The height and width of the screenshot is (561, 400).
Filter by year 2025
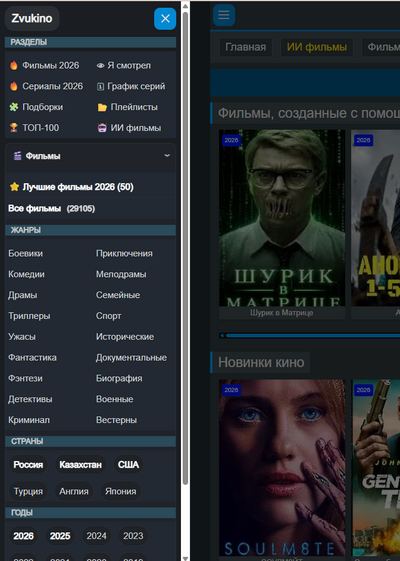pos(60,536)
